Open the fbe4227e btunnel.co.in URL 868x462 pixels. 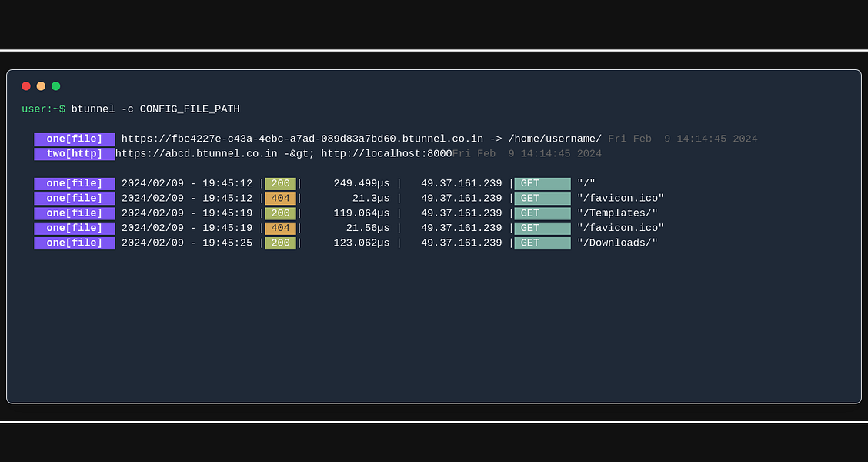point(302,139)
